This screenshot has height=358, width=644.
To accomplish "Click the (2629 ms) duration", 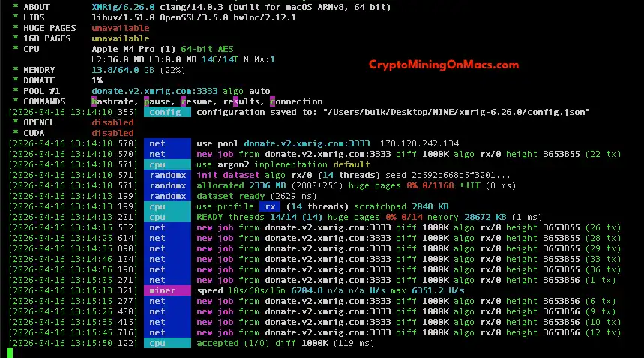I will click(293, 196).
